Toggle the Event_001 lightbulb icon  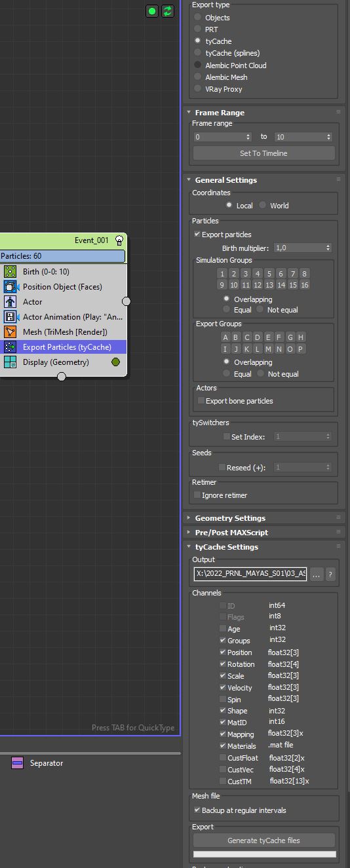tap(119, 240)
